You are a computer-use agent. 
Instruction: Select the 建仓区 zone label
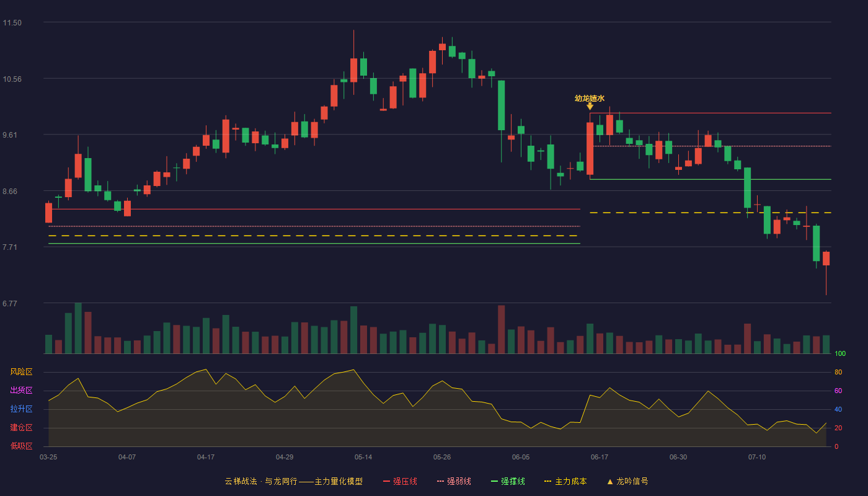[x=21, y=428]
